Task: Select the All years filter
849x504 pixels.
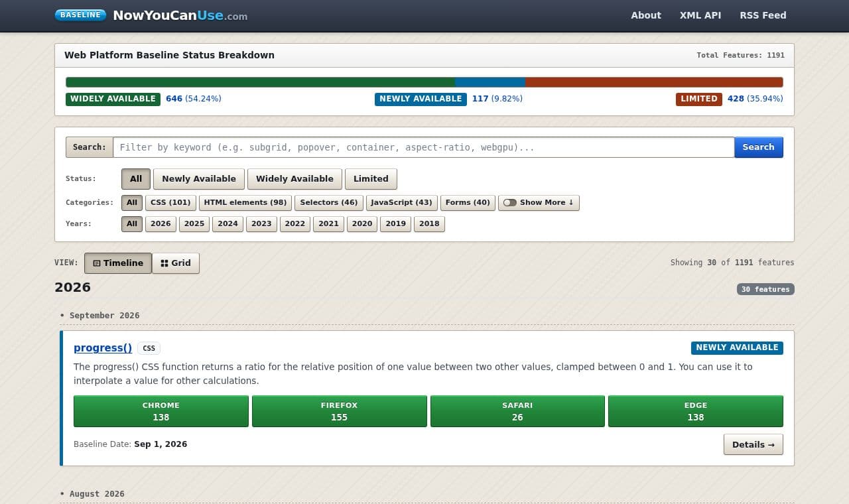Action: tap(132, 223)
